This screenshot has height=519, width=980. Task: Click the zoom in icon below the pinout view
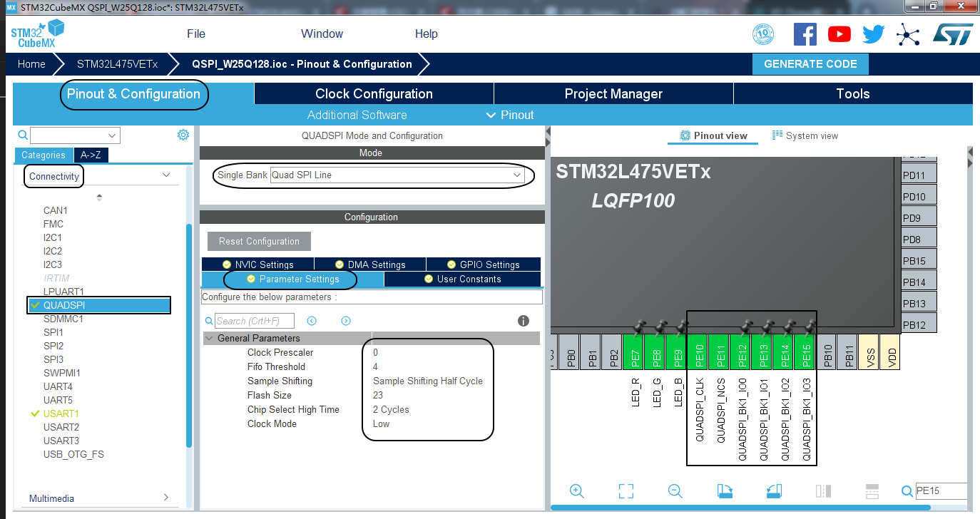click(577, 490)
